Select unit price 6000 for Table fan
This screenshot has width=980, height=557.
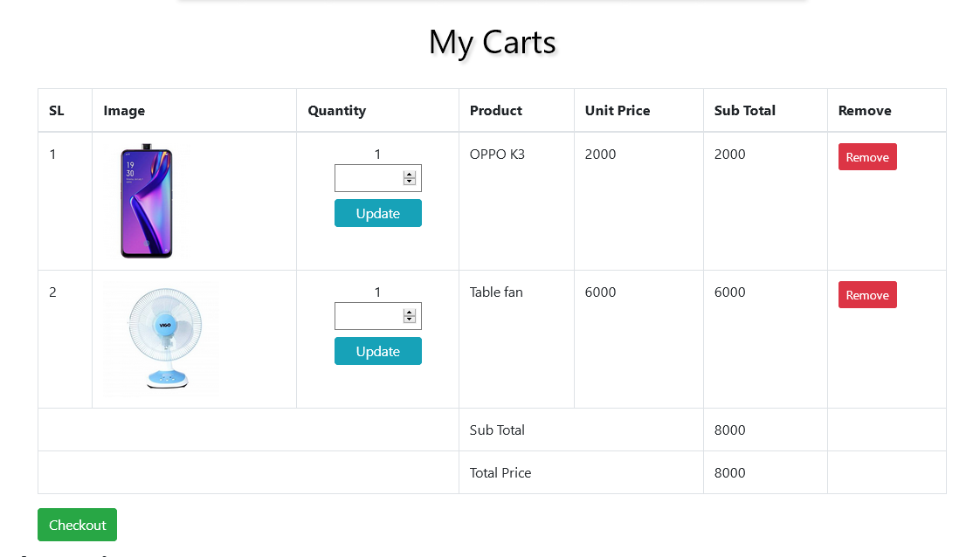(x=600, y=292)
